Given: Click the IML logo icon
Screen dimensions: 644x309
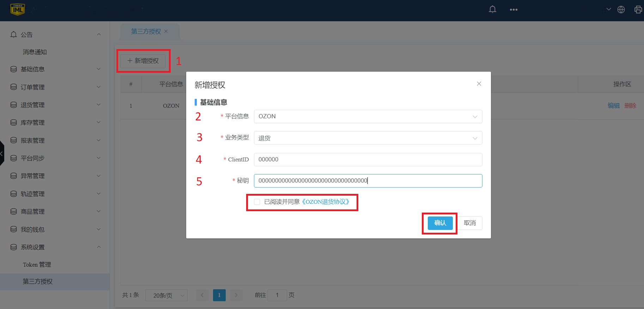Looking at the screenshot, I should click(x=18, y=10).
